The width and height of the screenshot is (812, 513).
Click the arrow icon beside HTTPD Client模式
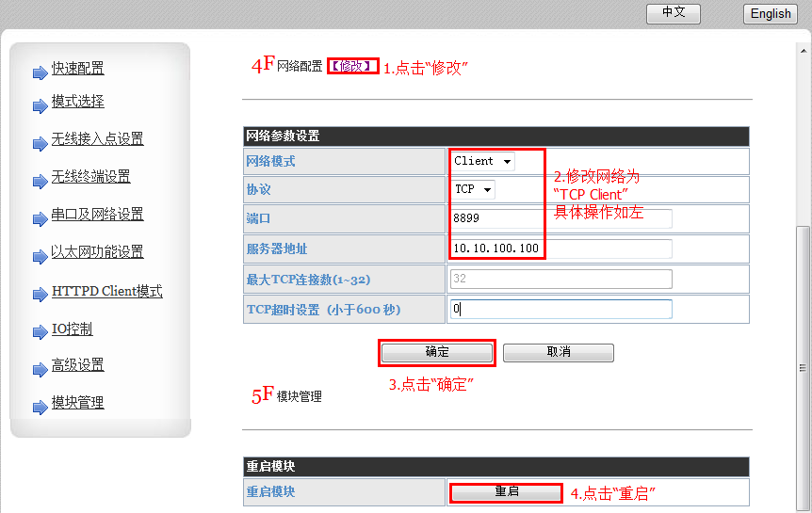pos(40,296)
